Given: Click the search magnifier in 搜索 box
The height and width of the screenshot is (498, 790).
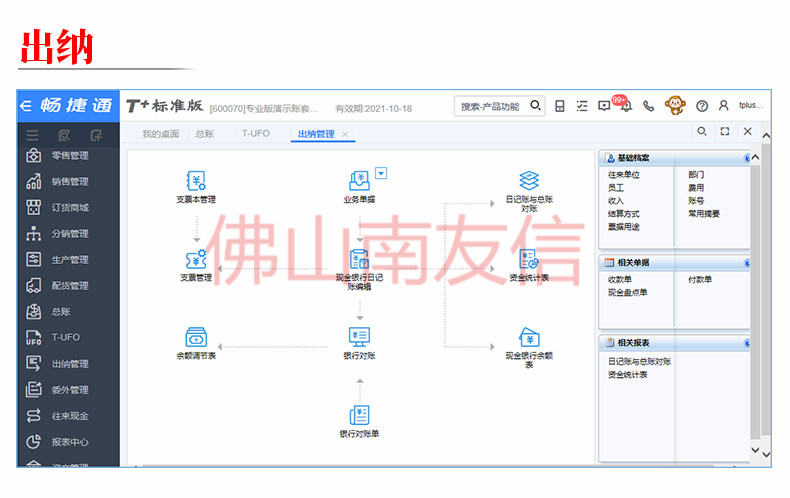Looking at the screenshot, I should (535, 105).
